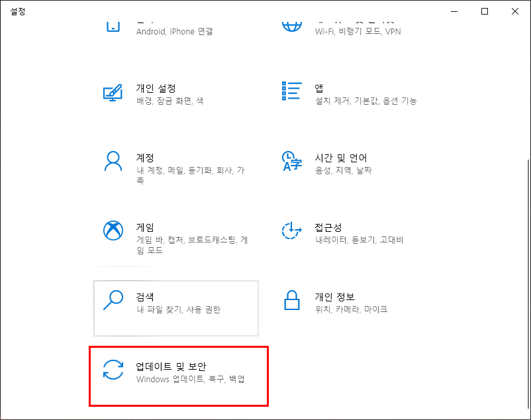Click the vertical scrollbar thumb on the right
Viewport: 531px width, 420px height.
(528, 284)
